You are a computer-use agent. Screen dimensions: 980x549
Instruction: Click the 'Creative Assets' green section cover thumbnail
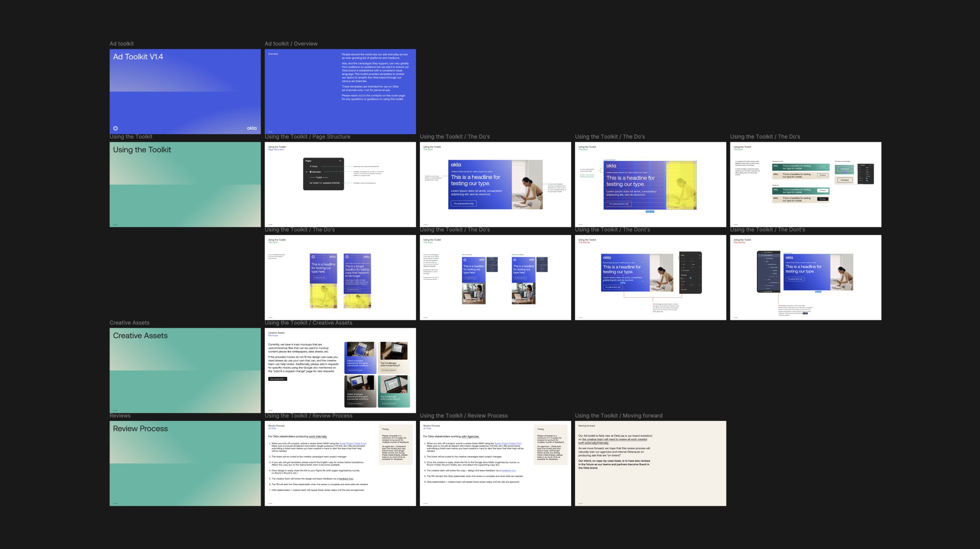click(185, 370)
